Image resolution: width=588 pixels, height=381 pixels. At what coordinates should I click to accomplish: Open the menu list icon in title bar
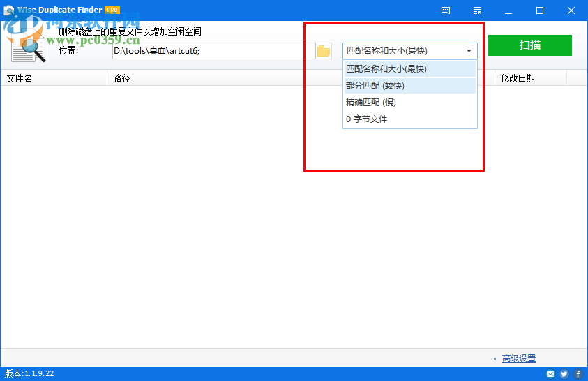coord(477,10)
